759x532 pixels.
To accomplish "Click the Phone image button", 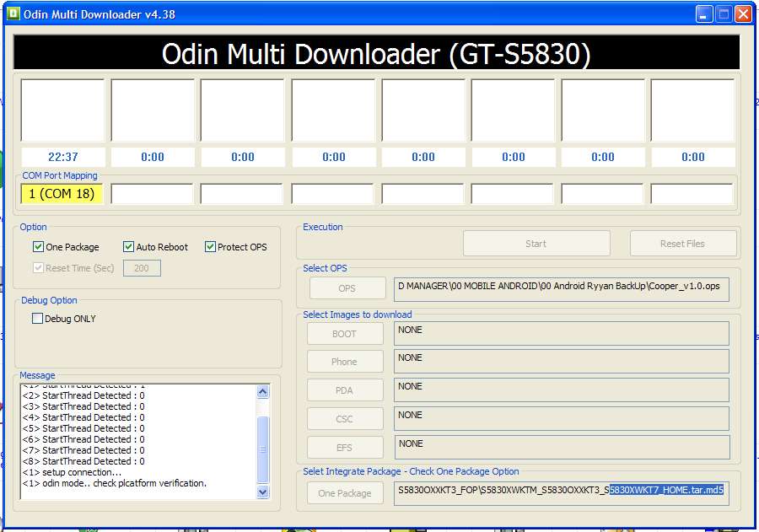I will pos(345,362).
